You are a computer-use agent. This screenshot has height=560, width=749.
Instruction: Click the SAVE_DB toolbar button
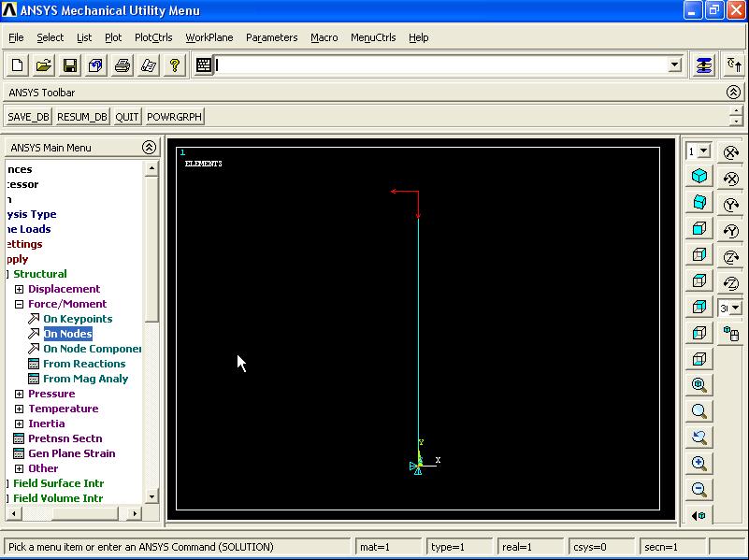point(29,117)
